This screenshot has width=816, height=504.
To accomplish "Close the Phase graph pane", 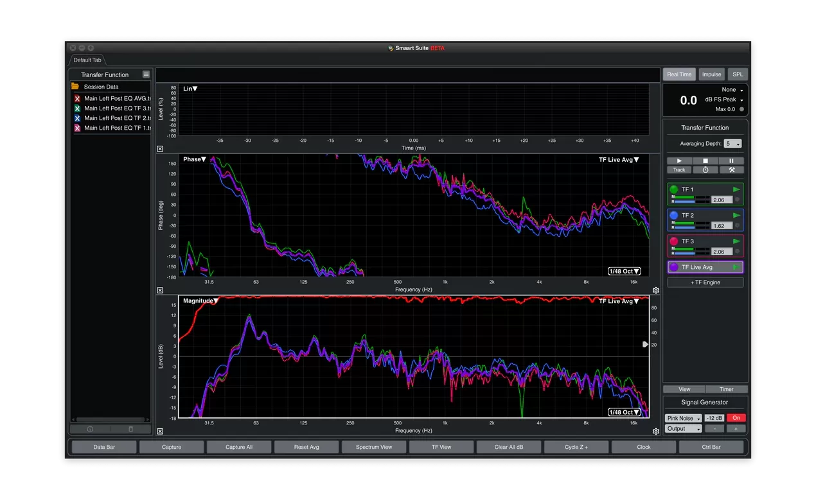I will [160, 290].
